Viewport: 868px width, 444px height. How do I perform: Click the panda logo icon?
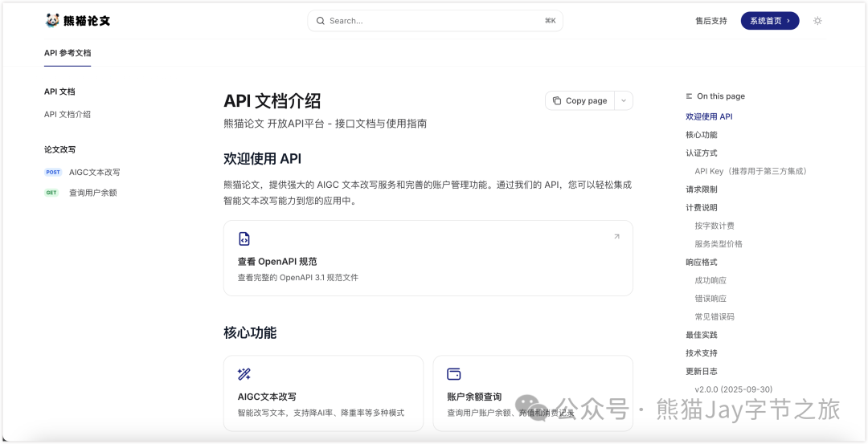pos(52,20)
